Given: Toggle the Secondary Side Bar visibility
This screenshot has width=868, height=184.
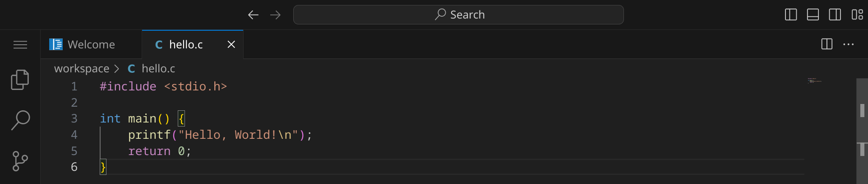Looking at the screenshot, I should 835,15.
